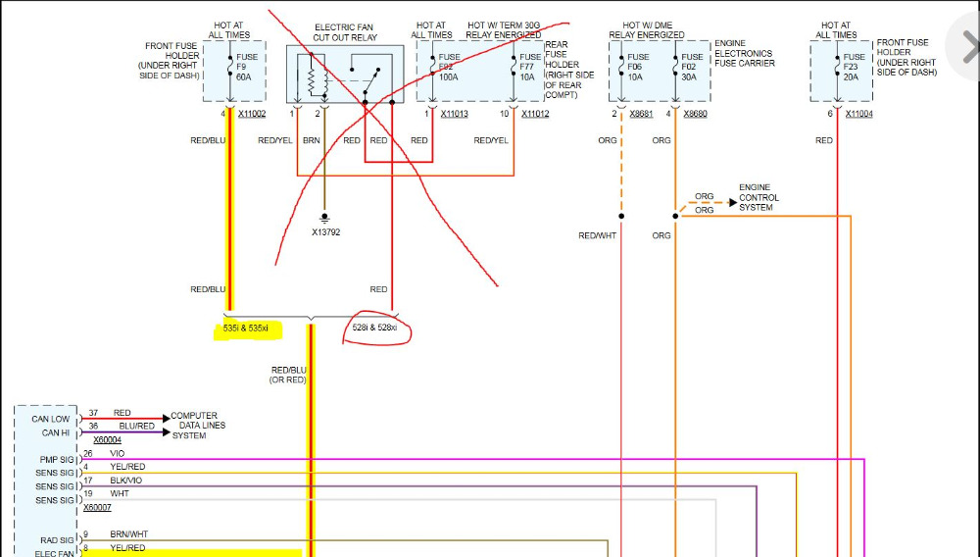This screenshot has height=557, width=980.
Task: Click the ground symbol above X13792
Action: click(x=324, y=217)
